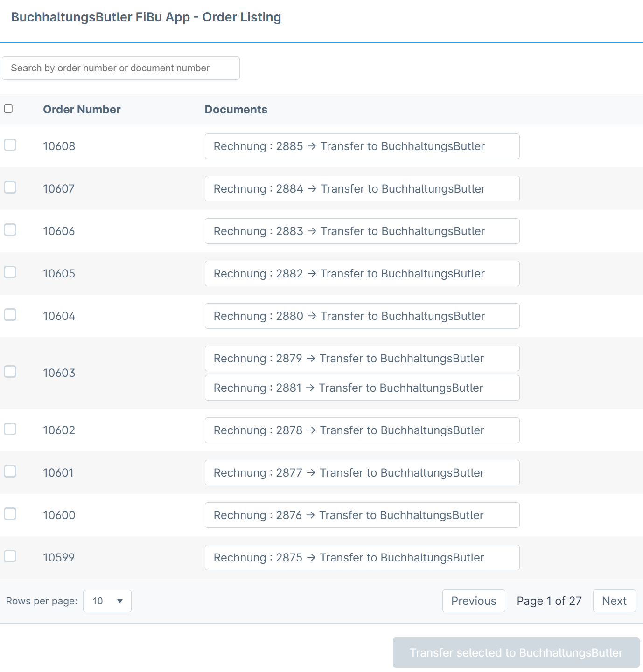Select checkbox for order 10603
The width and height of the screenshot is (643, 672).
[x=10, y=372]
